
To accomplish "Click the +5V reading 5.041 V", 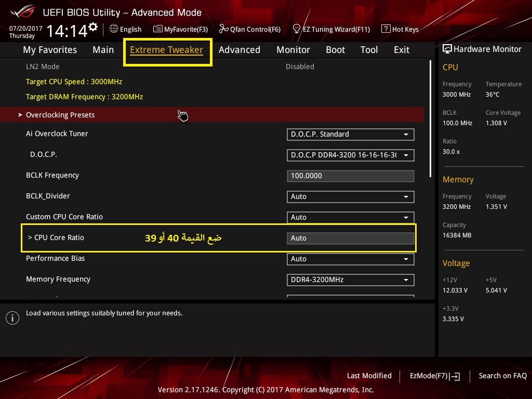I will (x=496, y=290).
